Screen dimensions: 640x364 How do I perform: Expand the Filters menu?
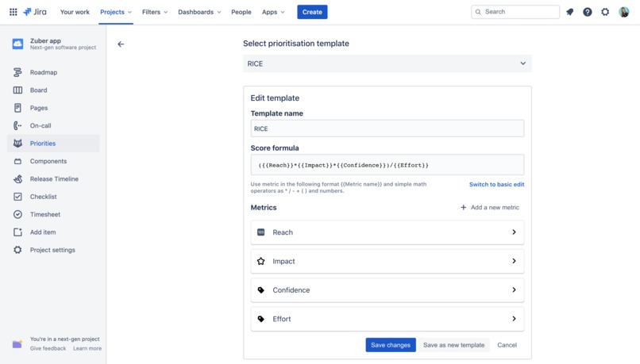pos(155,12)
